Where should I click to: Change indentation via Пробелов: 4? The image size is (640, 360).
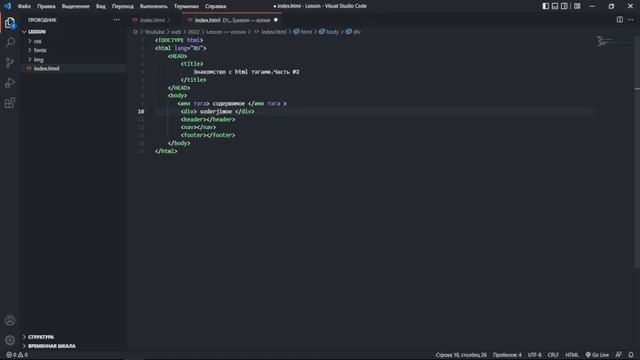tap(507, 355)
